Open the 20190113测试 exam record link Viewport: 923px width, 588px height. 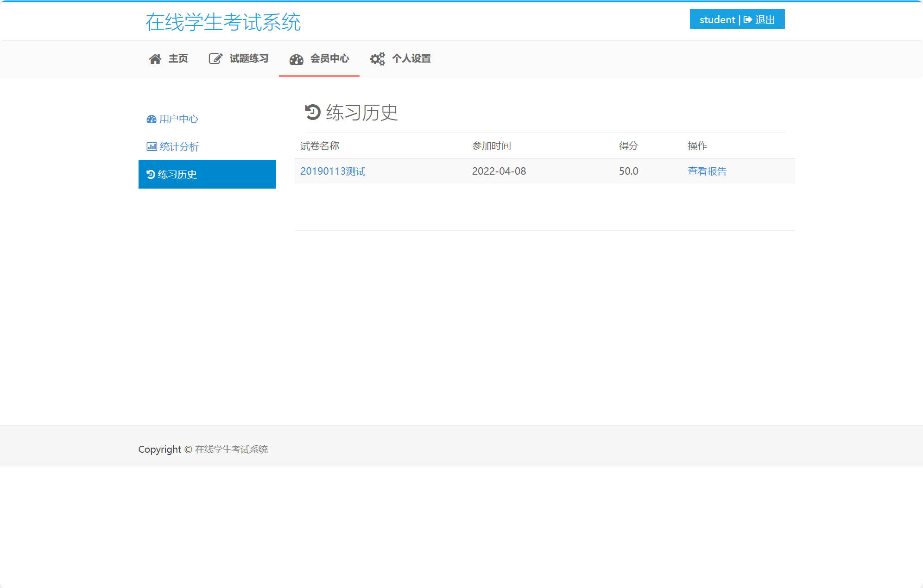[333, 171]
